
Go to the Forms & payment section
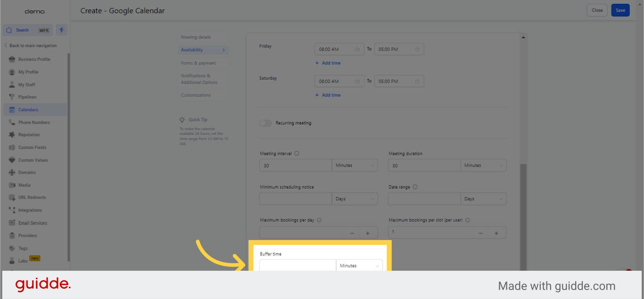(x=198, y=63)
